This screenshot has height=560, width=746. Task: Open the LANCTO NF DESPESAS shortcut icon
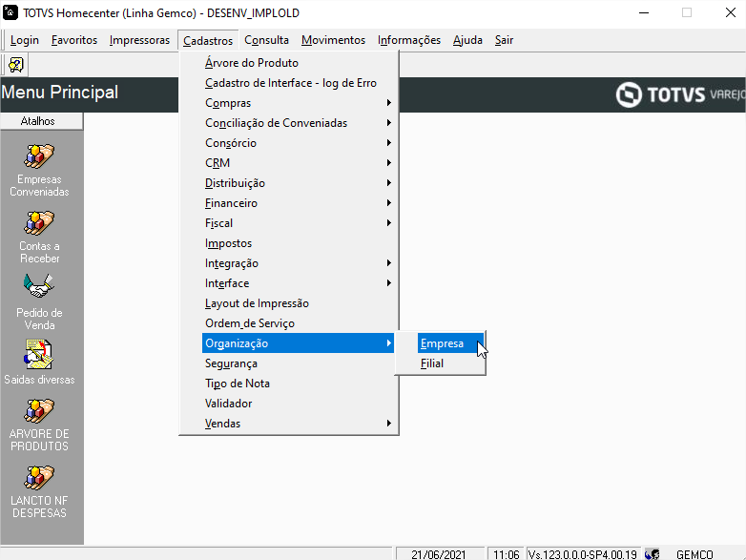39,477
